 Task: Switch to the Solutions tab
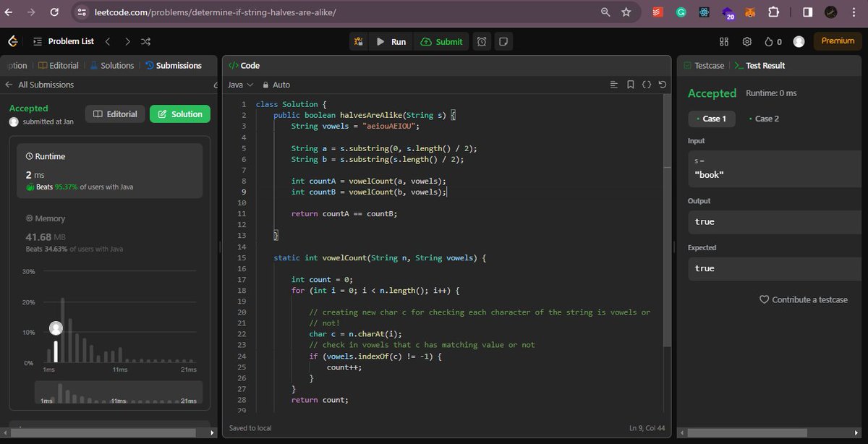[x=111, y=65]
